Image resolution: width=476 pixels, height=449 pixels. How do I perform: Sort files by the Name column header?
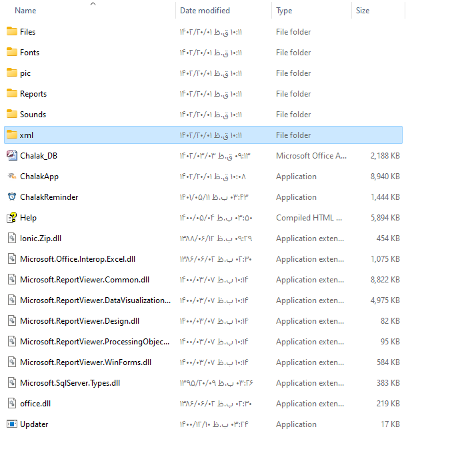point(25,11)
